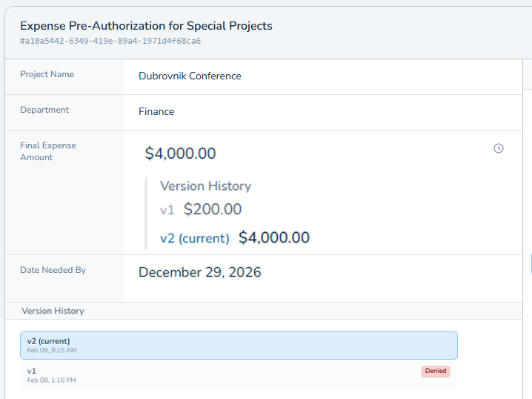This screenshot has height=399, width=532.
Task: Click the December 29, 2026 date
Action: click(x=200, y=272)
